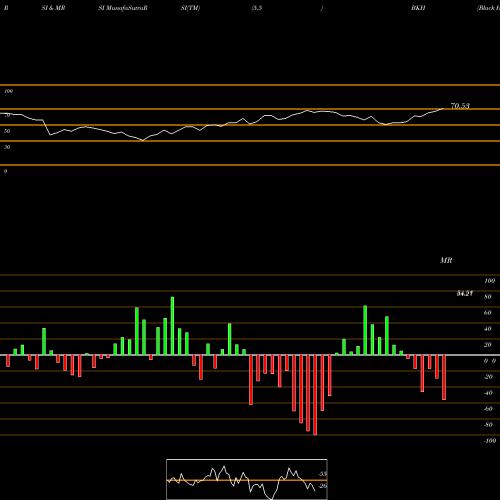Click the 40 label on MR right axis
The image size is (500, 500).
(x=488, y=329)
